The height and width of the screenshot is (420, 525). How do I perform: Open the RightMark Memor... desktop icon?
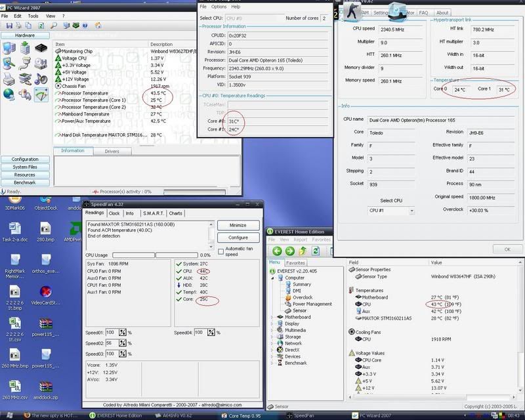coord(14,266)
